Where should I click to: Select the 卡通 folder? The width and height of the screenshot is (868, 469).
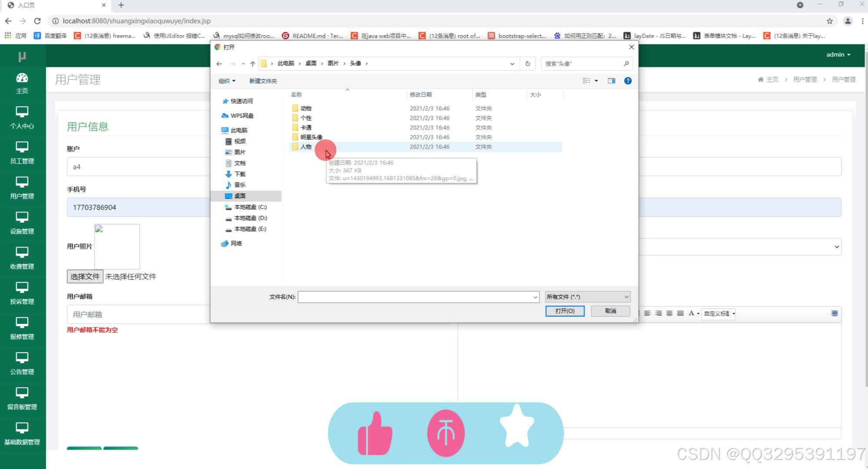pos(302,128)
